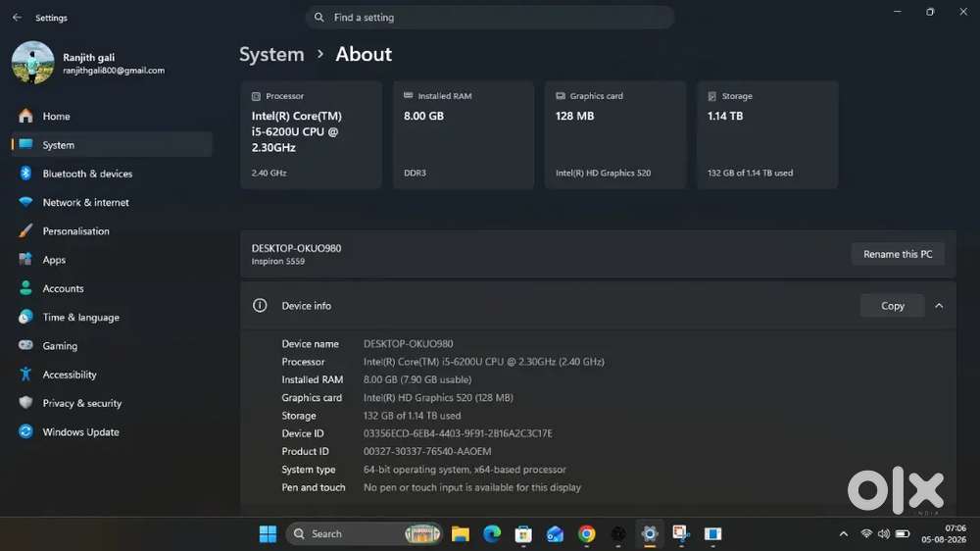This screenshot has width=980, height=551.
Task: Click the battery status tray icon
Action: tap(903, 533)
